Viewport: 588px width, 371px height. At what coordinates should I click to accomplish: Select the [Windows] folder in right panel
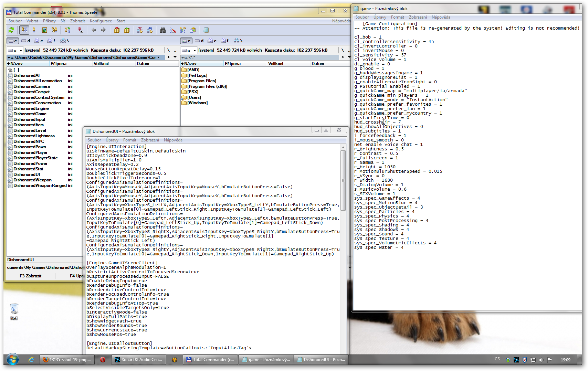click(195, 103)
